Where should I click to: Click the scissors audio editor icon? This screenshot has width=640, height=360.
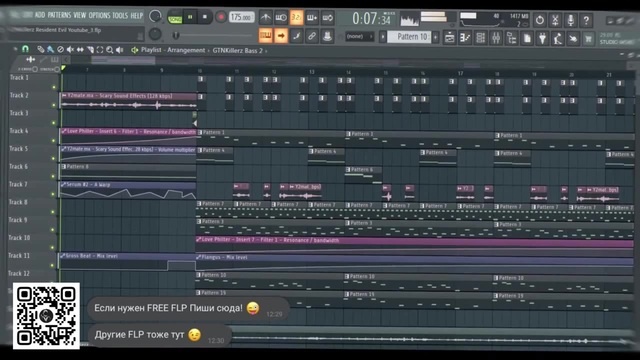coord(555,20)
